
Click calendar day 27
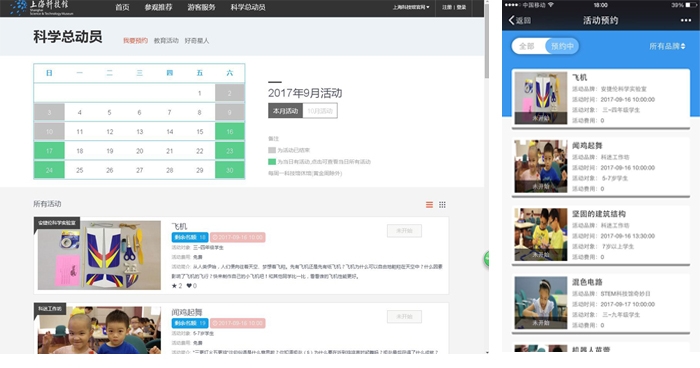tap(140, 170)
